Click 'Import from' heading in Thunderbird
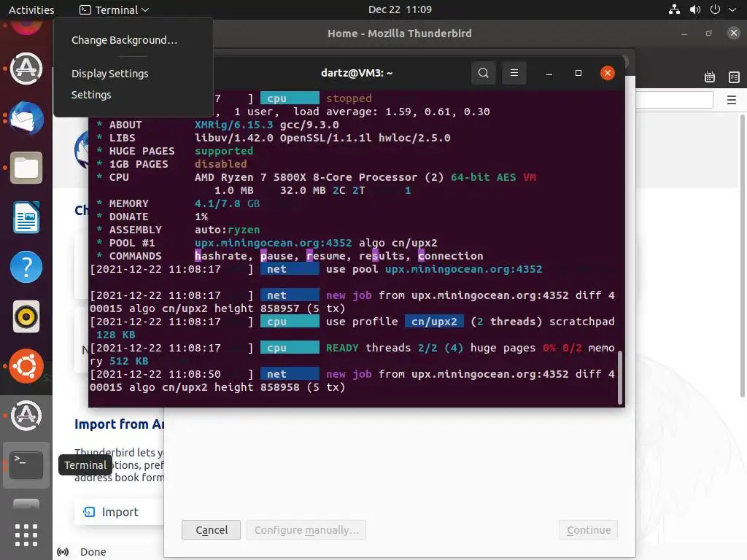The width and height of the screenshot is (747, 560). pos(119,424)
